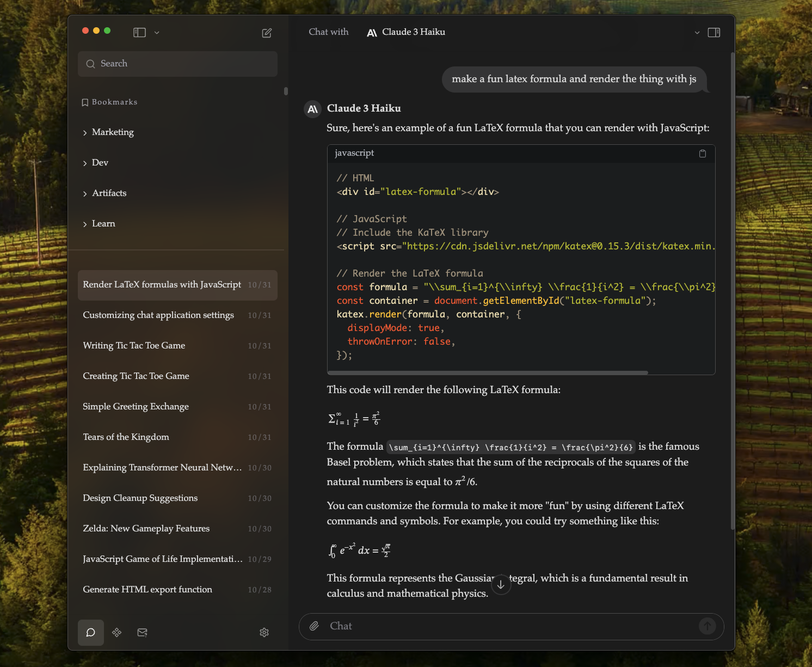Attach a file with paperclip icon

pyautogui.click(x=314, y=626)
